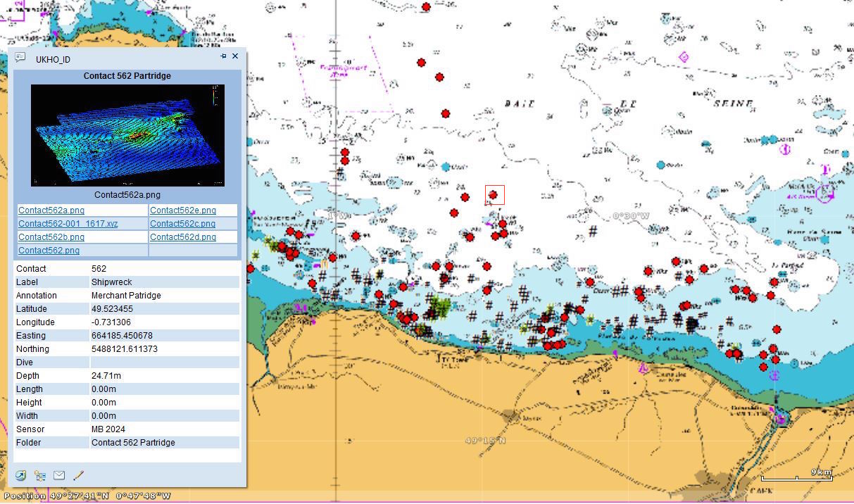Open the Contact562c.png link
854x504 pixels.
click(182, 224)
